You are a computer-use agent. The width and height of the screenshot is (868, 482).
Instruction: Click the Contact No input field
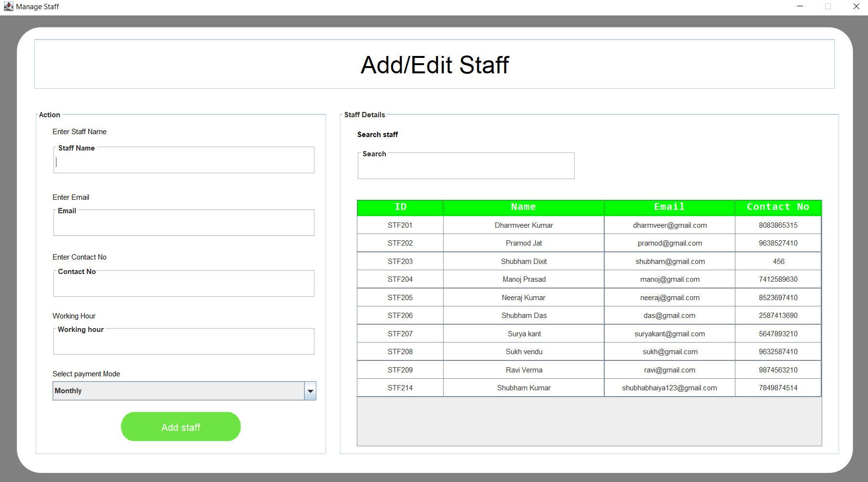(184, 286)
